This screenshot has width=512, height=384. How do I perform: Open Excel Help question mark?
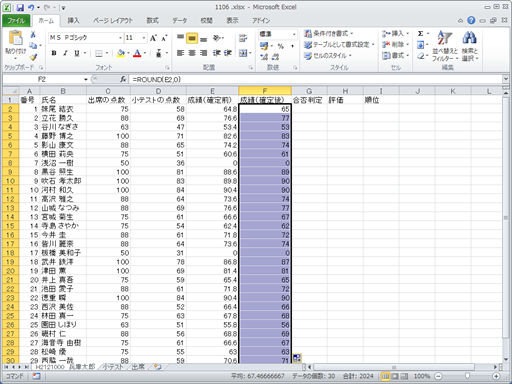pos(471,20)
